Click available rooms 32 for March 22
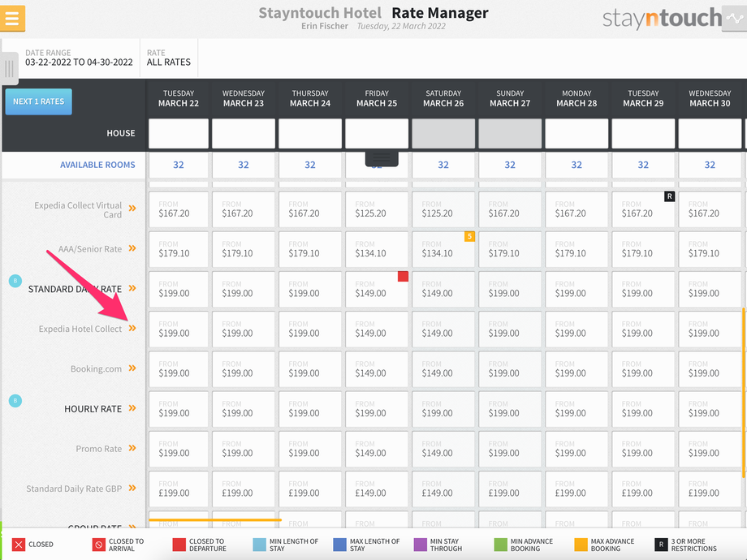 tap(179, 165)
